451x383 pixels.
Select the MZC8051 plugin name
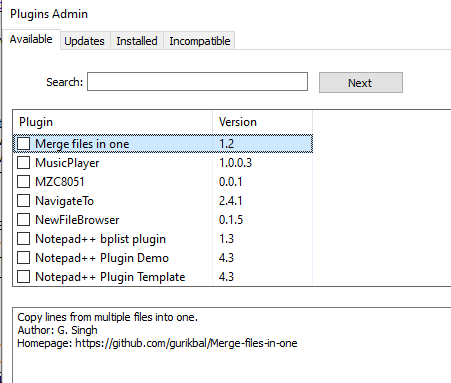point(60,182)
